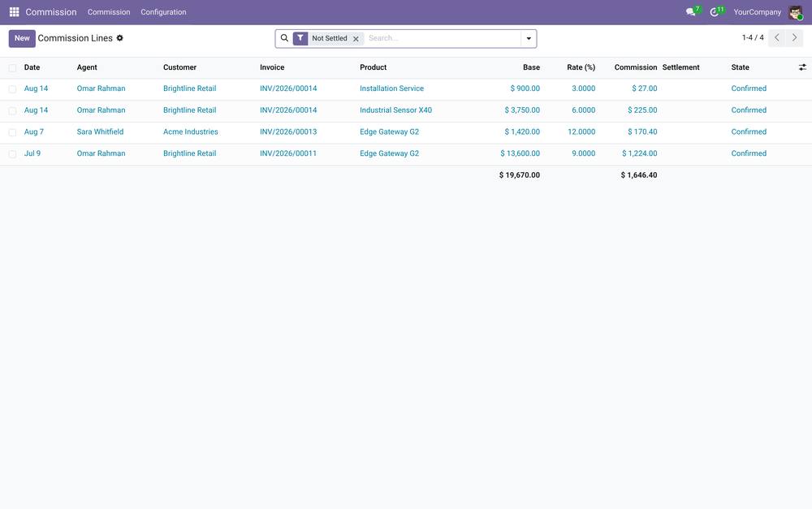Click the funnel filter icon
This screenshot has width=812, height=509.
(x=300, y=38)
